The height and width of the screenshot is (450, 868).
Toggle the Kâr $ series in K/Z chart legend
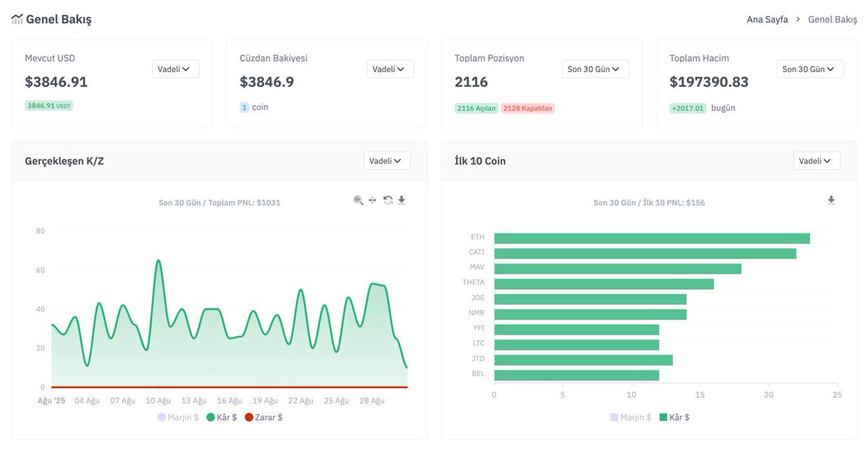pyautogui.click(x=221, y=417)
